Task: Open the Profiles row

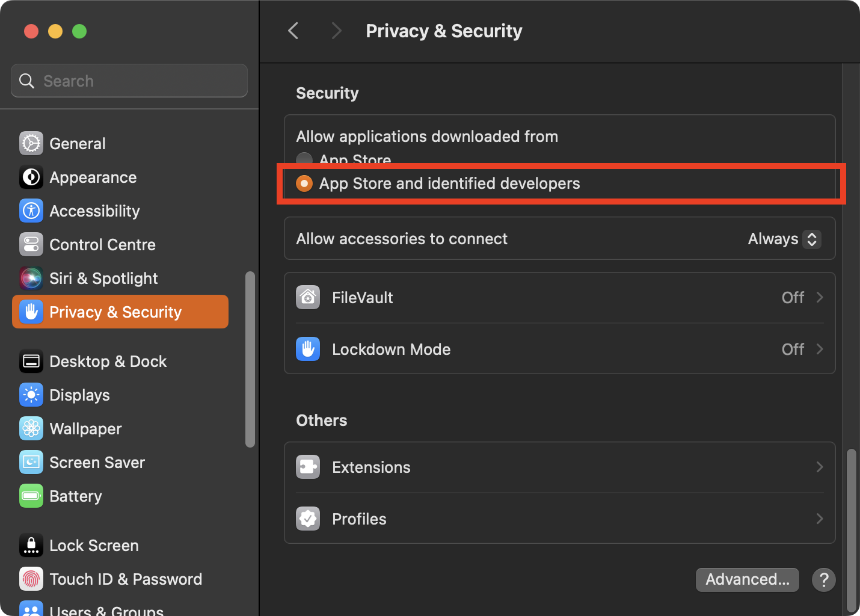Action: pos(560,519)
